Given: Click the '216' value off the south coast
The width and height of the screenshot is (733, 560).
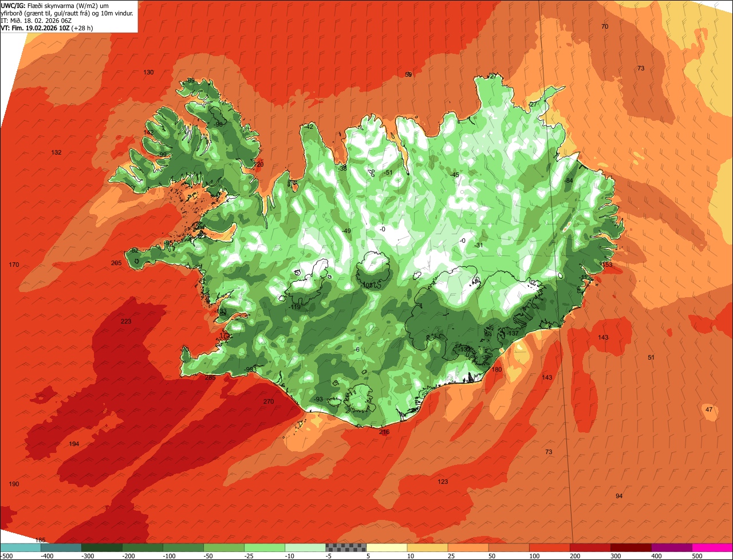Looking at the screenshot, I should [384, 432].
